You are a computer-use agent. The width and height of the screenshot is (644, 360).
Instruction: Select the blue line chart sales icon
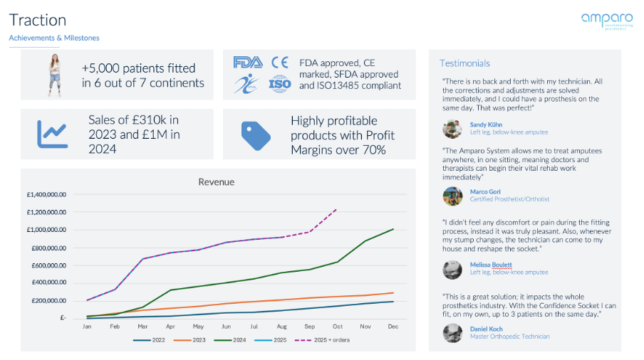click(52, 133)
